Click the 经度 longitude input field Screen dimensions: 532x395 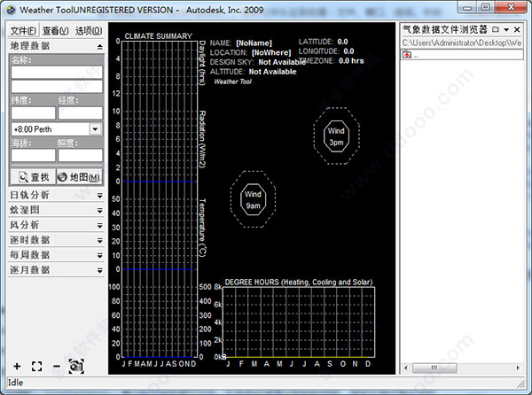[80, 112]
